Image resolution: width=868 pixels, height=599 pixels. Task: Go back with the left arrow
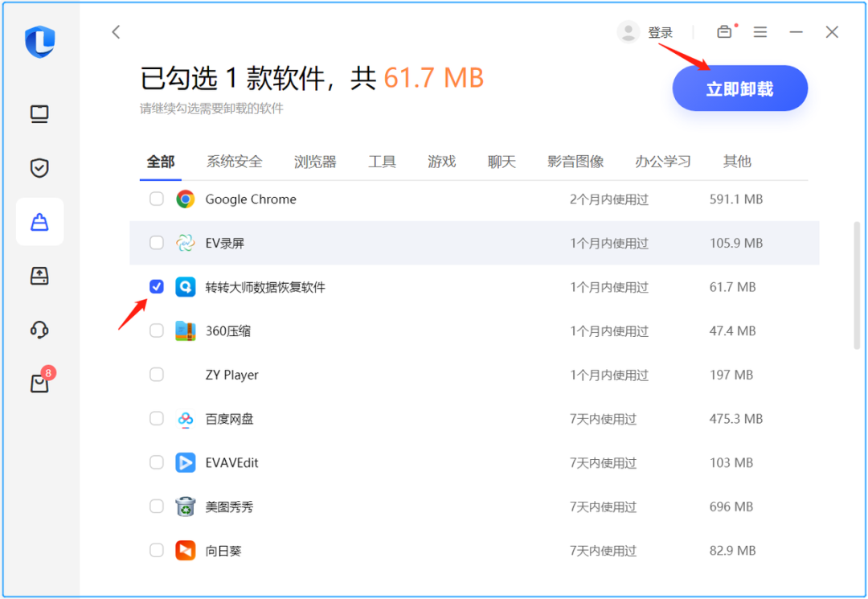116,32
